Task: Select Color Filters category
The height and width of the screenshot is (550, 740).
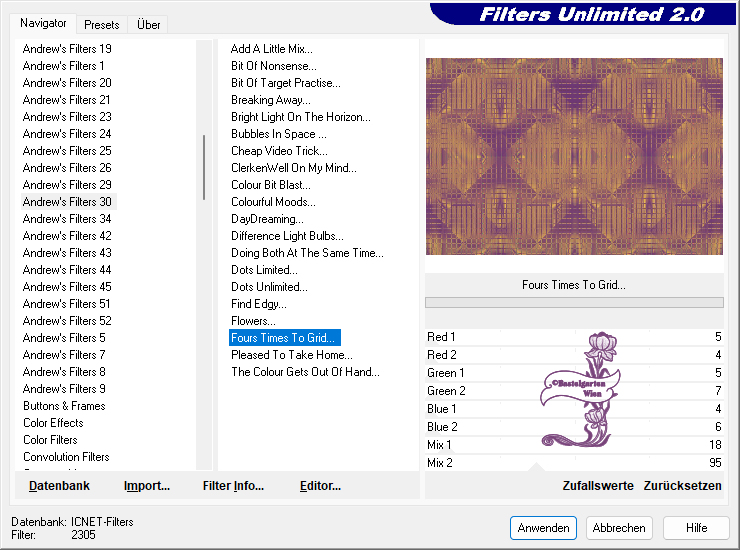Action: pyautogui.click(x=50, y=440)
